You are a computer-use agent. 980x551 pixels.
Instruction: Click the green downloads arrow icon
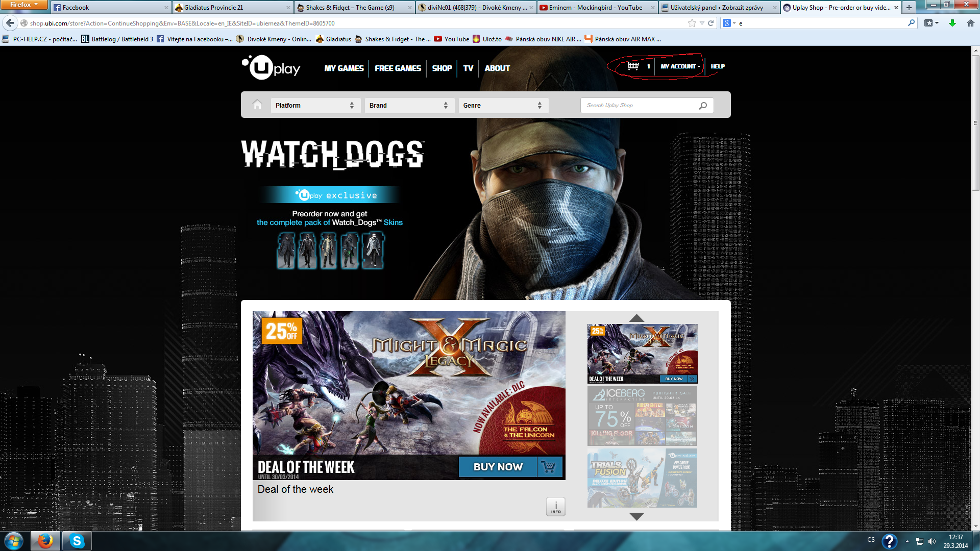(952, 23)
